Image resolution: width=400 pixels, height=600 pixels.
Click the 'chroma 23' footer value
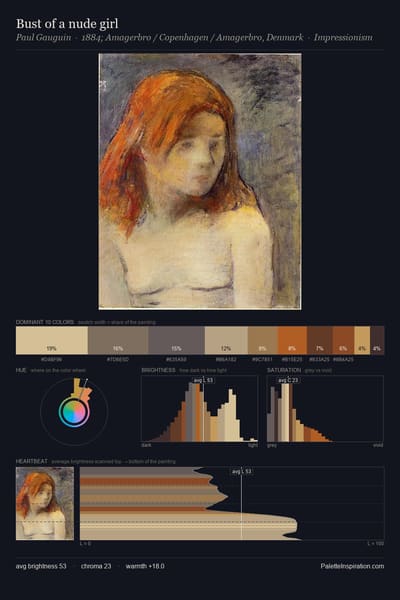point(96,566)
